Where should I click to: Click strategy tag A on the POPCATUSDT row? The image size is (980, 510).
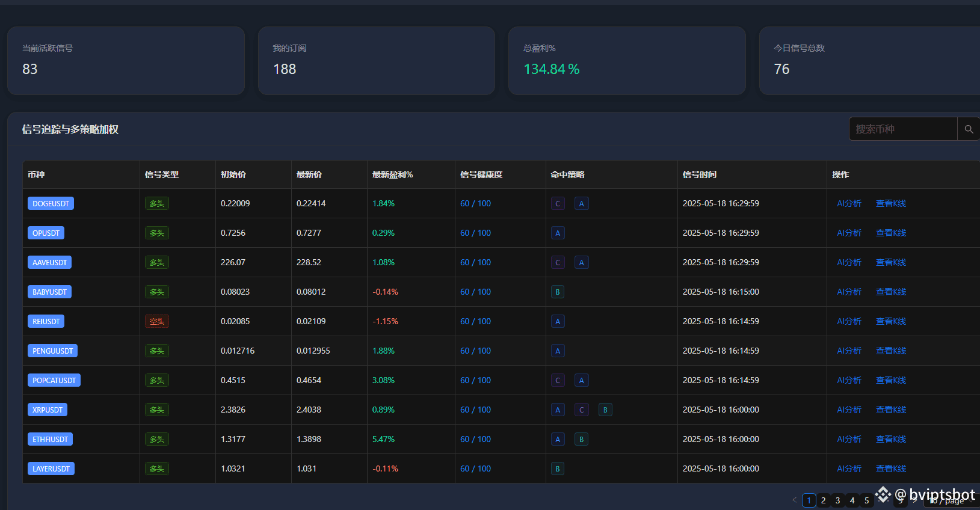click(x=581, y=381)
